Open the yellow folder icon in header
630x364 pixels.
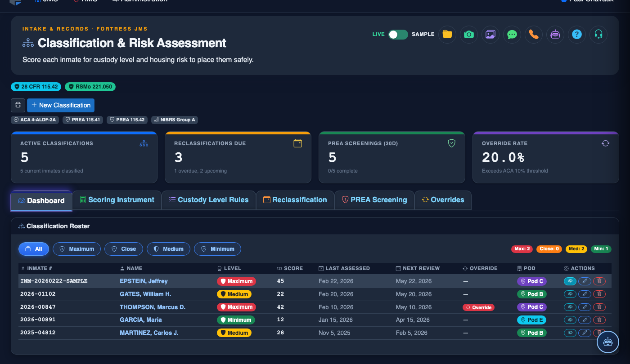tap(447, 35)
